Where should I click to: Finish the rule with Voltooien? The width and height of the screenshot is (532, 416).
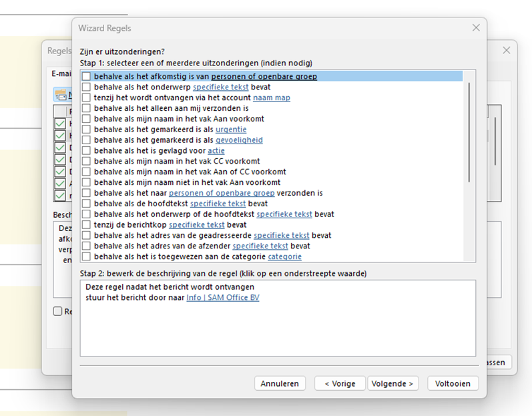tap(453, 383)
